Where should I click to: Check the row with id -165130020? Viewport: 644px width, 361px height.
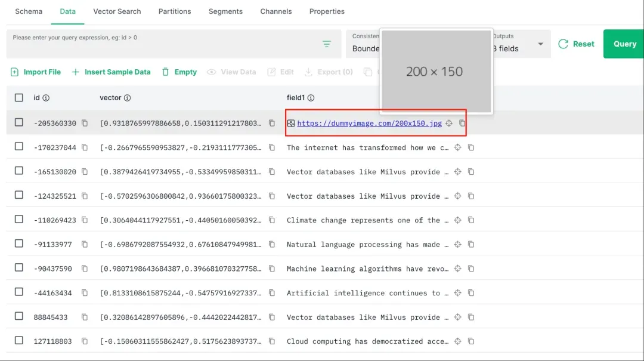click(x=19, y=171)
